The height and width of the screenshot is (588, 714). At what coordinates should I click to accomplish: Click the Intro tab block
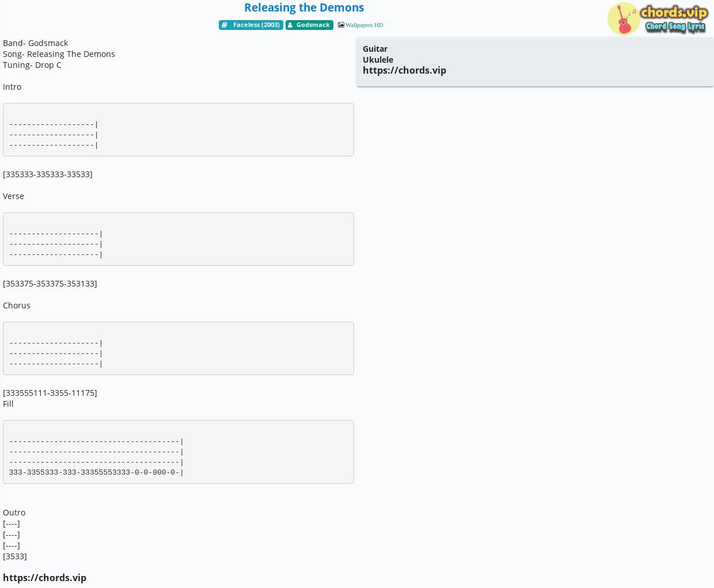pos(178,129)
